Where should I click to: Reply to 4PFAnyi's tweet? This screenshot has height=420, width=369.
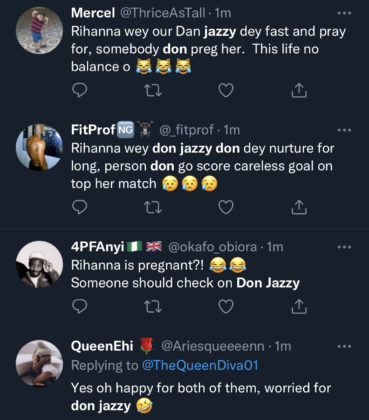coord(79,307)
